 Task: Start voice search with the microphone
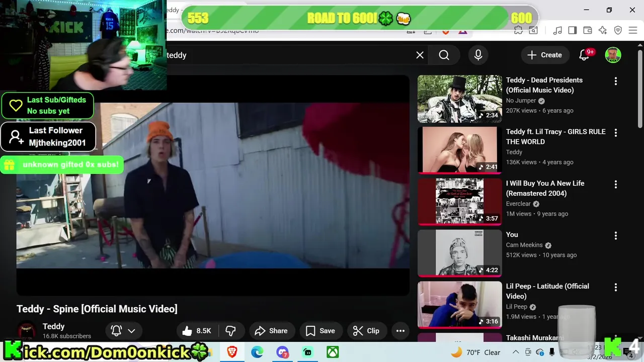coord(478,55)
